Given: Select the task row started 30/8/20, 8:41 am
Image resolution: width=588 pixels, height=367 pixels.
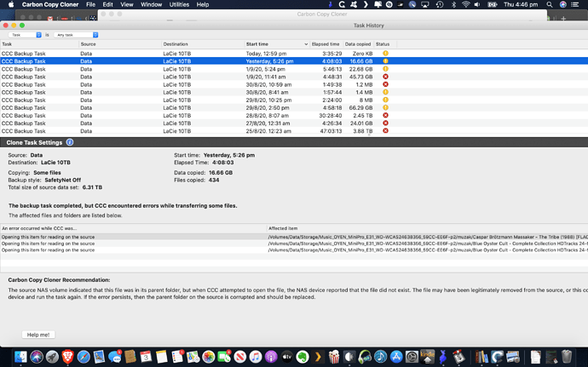Looking at the screenshot, I should tap(294, 92).
